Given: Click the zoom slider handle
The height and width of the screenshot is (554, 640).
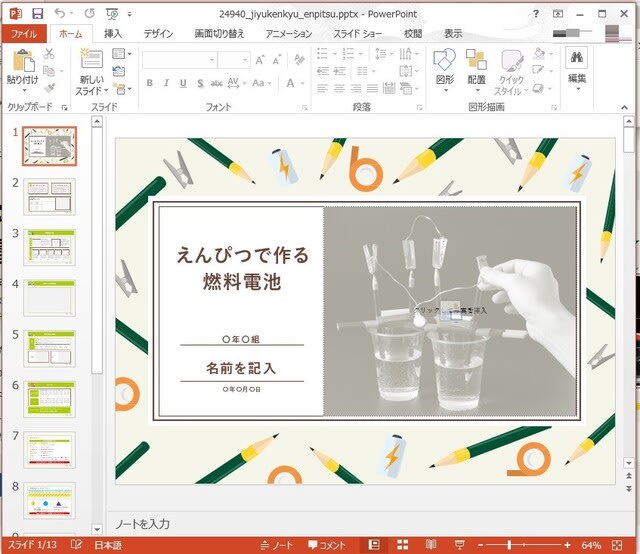Looking at the screenshot, I should pos(509,545).
